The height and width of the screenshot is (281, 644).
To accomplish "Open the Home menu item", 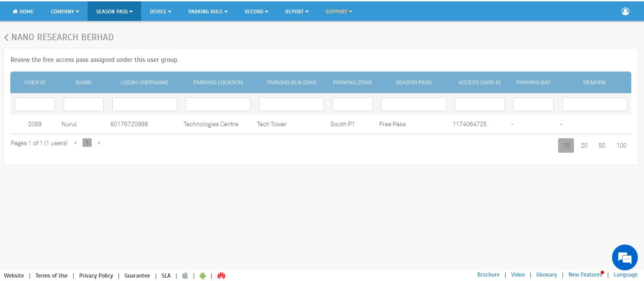I will 23,11.
